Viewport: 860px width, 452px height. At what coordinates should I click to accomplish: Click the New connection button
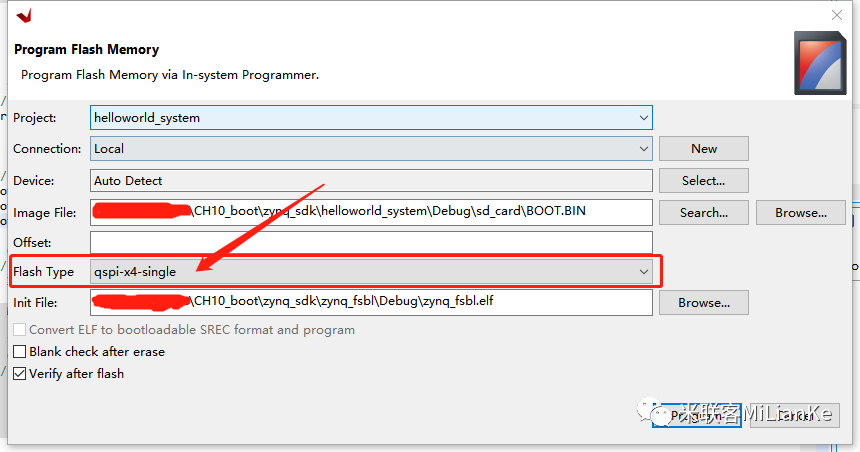(704, 149)
